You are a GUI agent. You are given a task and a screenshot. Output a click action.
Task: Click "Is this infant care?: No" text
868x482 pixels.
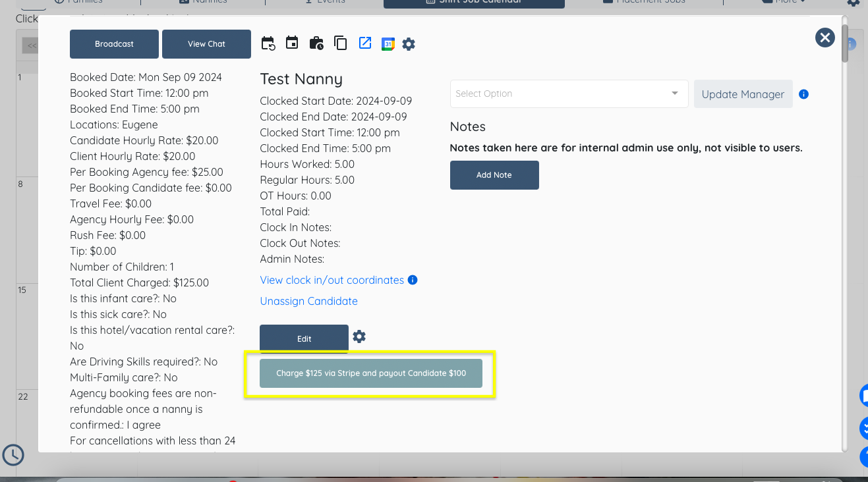(123, 298)
